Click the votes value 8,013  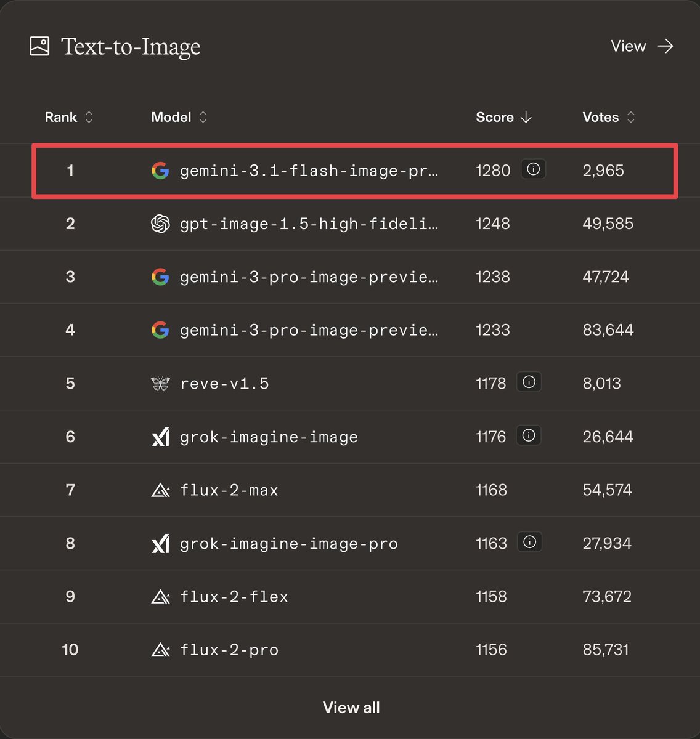click(601, 384)
